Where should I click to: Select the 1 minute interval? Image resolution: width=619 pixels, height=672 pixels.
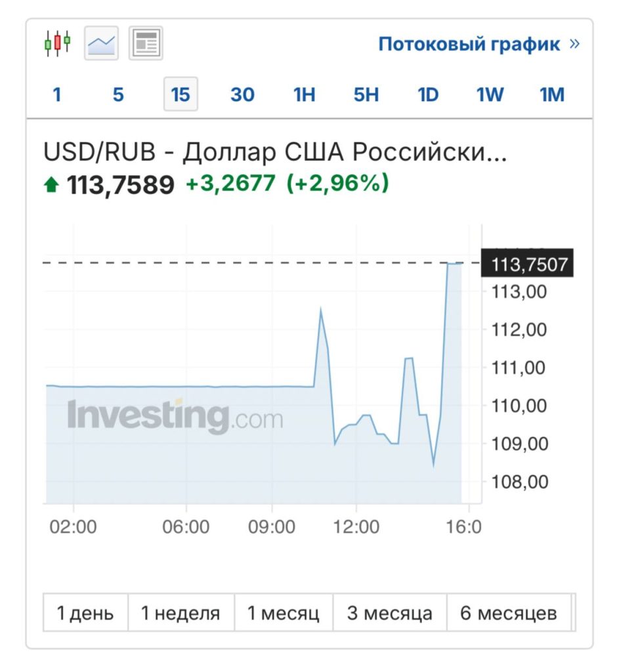point(57,95)
